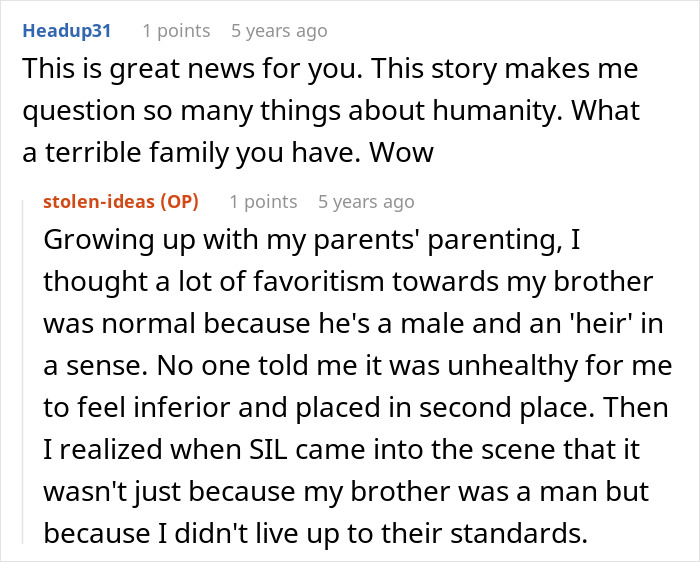Click Headup31's "5 years ago" timestamp
The width and height of the screenshot is (700, 562).
click(x=279, y=31)
